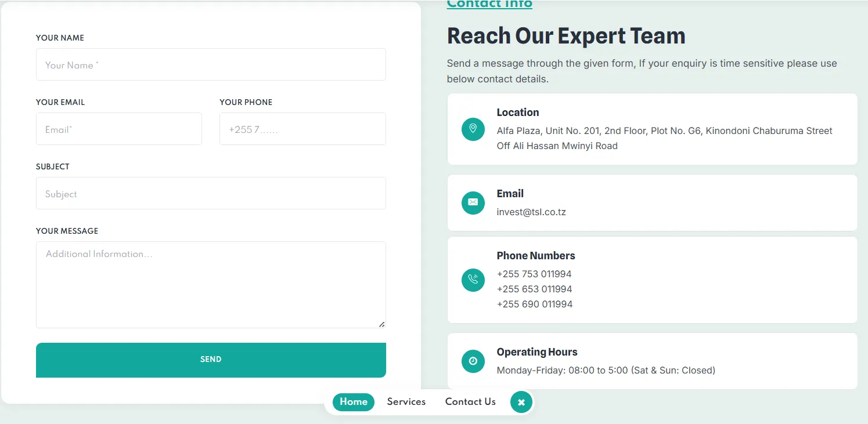Go to the Home menu item
Screen dimensions: 868x424
[354, 402]
